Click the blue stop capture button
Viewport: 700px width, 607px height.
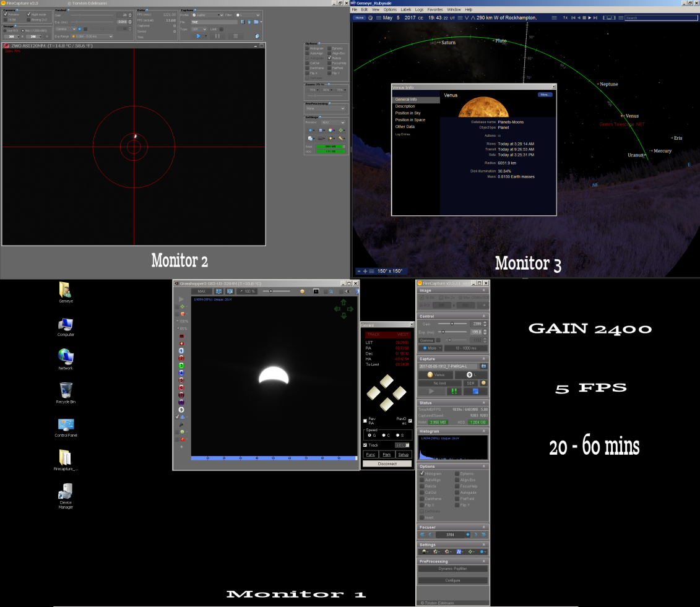[475, 392]
